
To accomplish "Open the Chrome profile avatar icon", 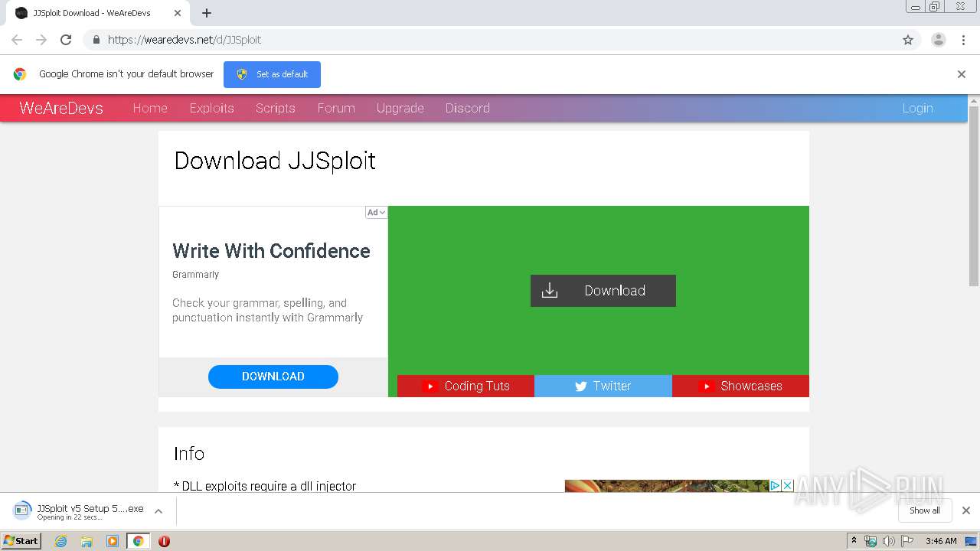I will tap(939, 40).
